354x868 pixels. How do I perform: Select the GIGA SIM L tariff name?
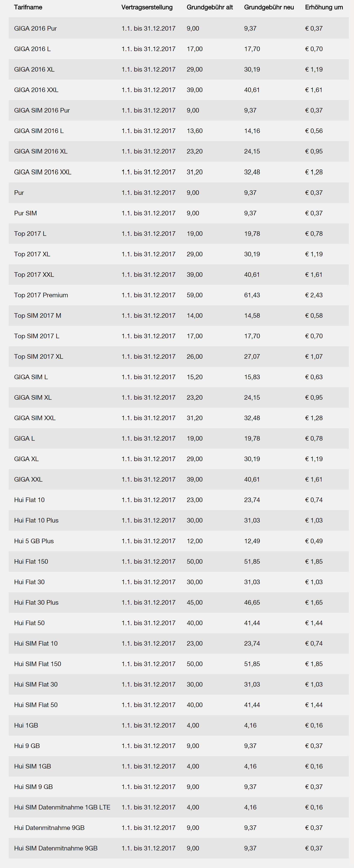click(x=31, y=377)
